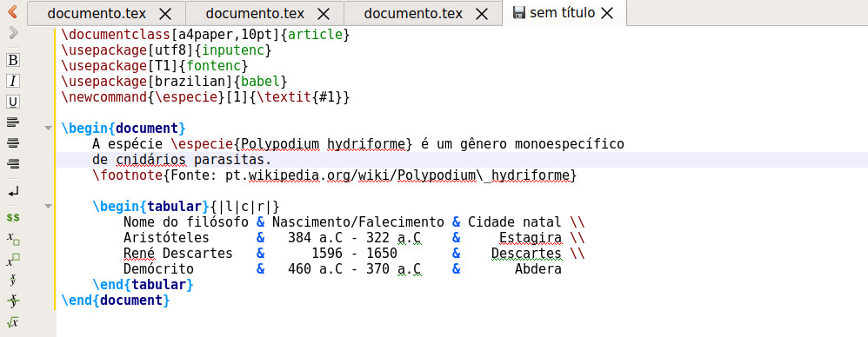Switch to the first documento.tex tab
Image resolution: width=868 pixels, height=337 pixels.
[x=106, y=13]
